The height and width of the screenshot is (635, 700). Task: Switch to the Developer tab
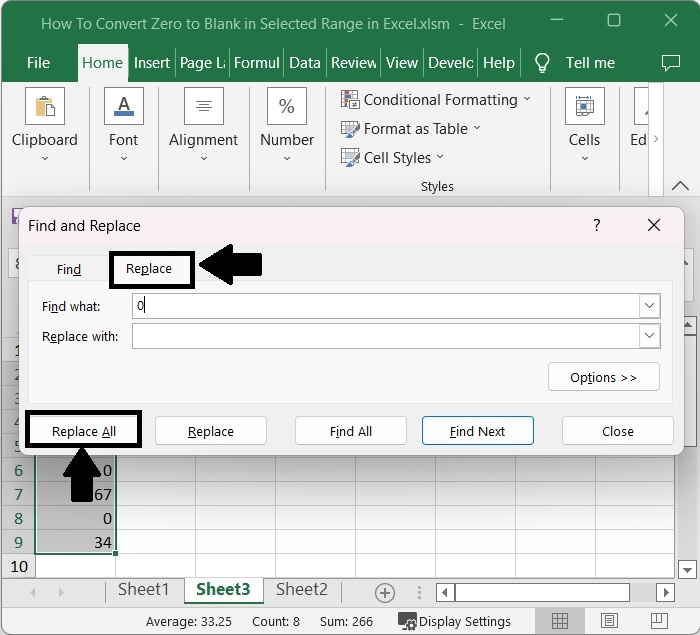450,63
